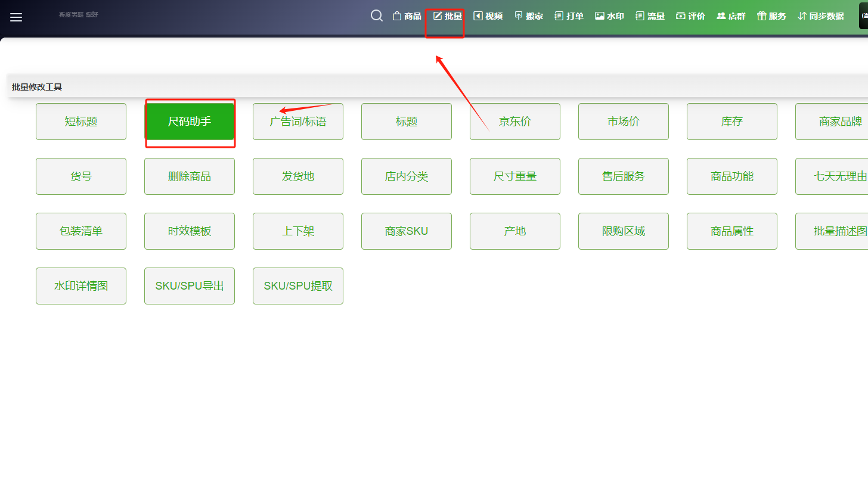Viewport: 868px width, 488px height.
Task: Open 流量 from the navigation bar
Action: click(650, 16)
